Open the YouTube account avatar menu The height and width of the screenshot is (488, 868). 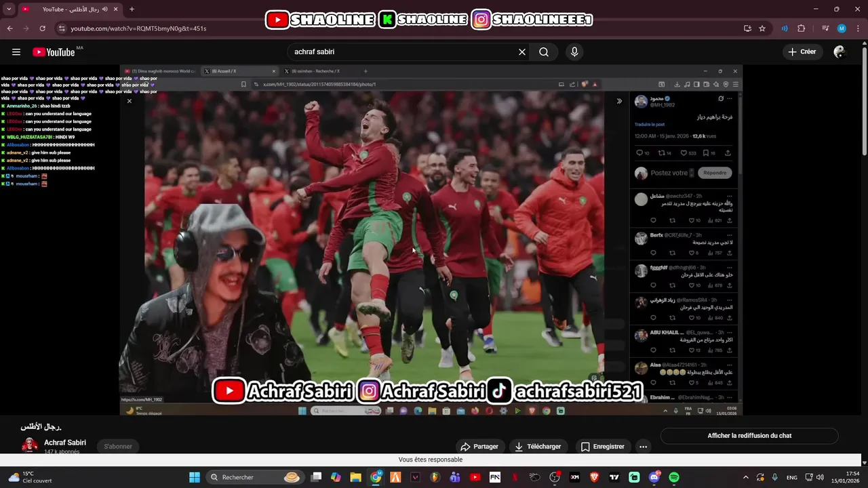point(840,52)
